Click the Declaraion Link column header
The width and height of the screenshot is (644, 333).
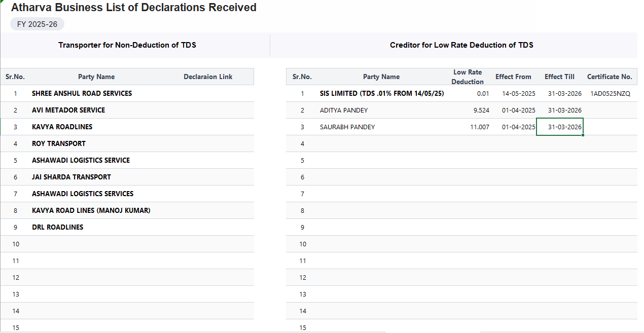[208, 77]
